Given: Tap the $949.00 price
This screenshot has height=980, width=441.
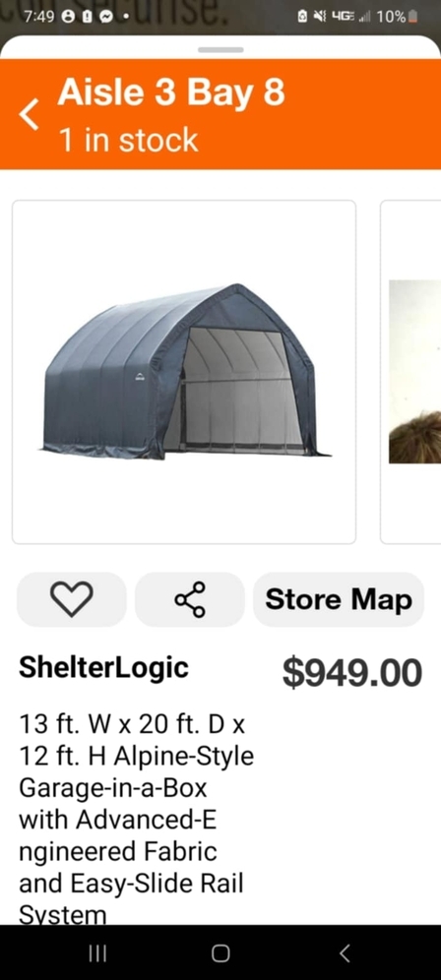Looking at the screenshot, I should pos(352,673).
